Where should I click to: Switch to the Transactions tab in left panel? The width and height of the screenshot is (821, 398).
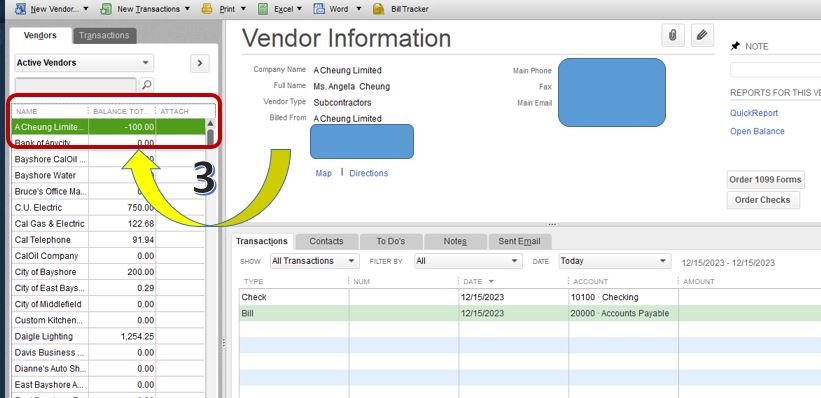104,36
